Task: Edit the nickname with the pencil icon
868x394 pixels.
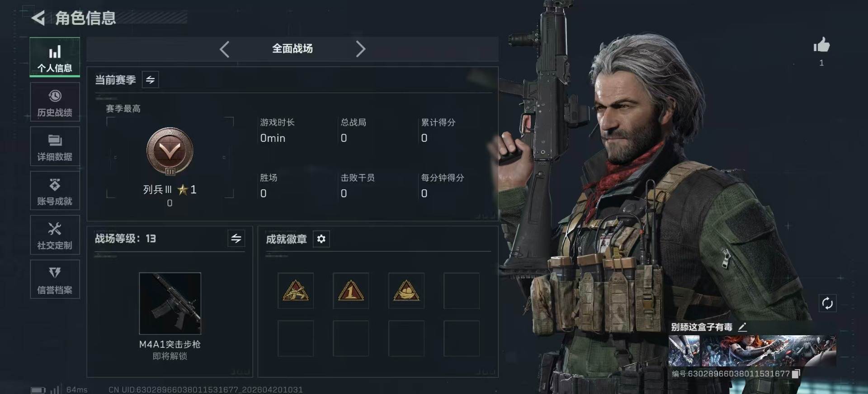Action: [x=742, y=327]
